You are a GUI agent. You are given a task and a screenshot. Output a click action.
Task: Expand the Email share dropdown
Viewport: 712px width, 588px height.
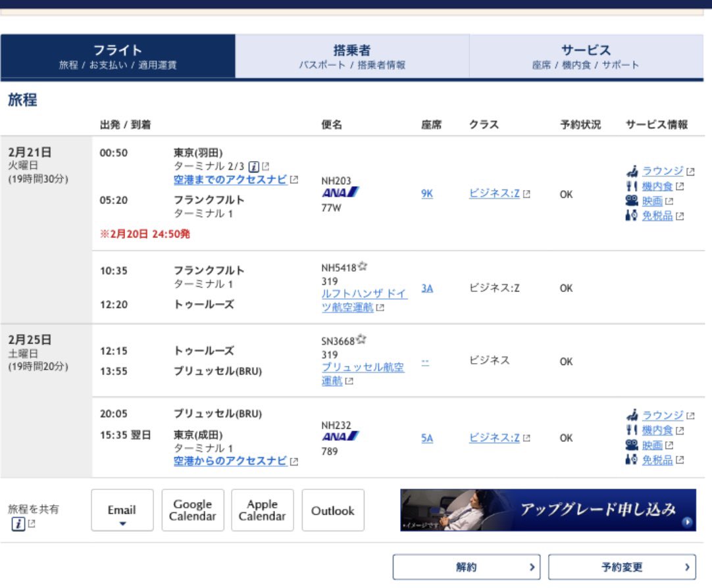click(x=122, y=510)
